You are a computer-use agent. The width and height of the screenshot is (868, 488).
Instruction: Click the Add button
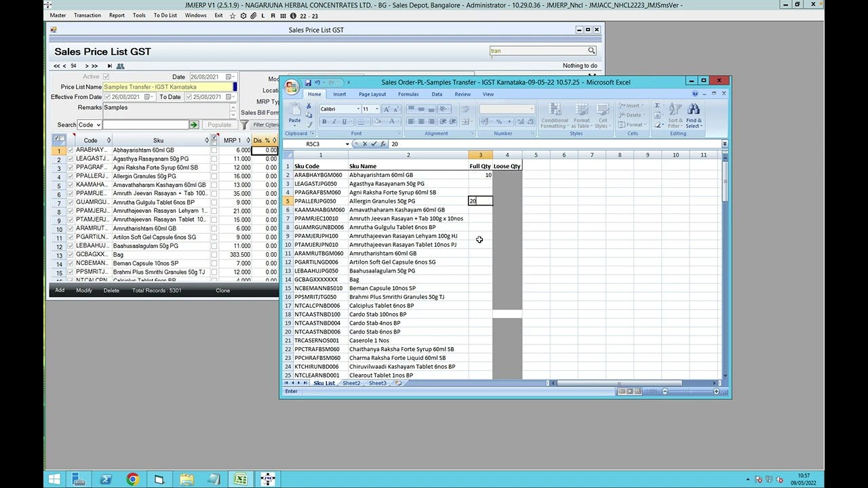[x=60, y=291]
